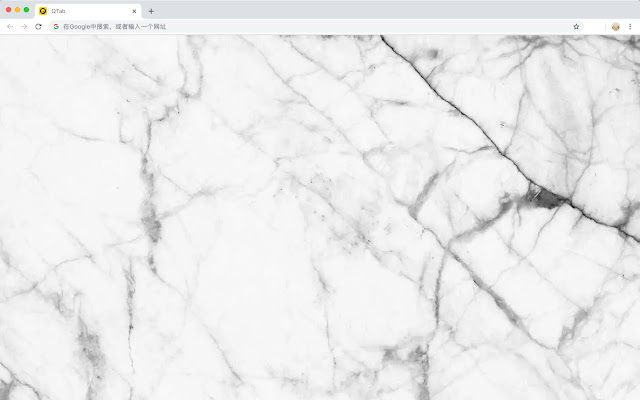Click the red close window button
The image size is (640, 400).
click(9, 9)
